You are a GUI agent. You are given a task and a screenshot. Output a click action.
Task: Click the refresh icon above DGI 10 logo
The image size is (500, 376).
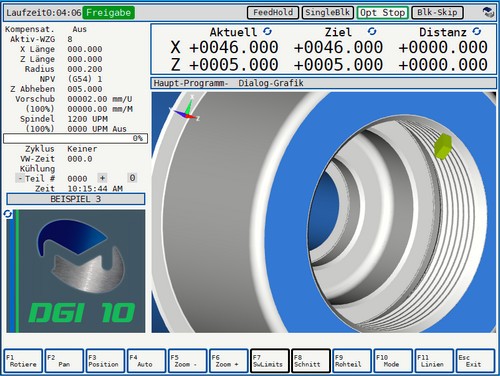pyautogui.click(x=8, y=214)
